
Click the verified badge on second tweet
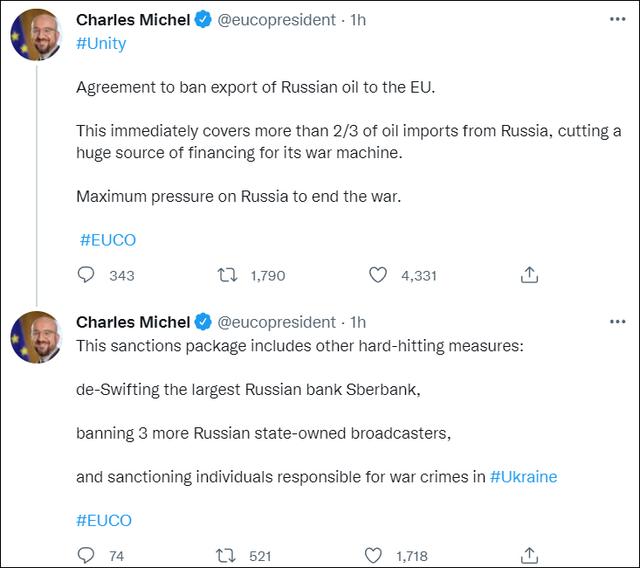(x=203, y=322)
